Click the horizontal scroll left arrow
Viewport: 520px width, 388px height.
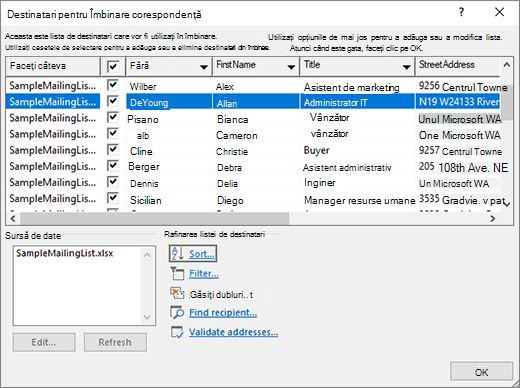13,219
